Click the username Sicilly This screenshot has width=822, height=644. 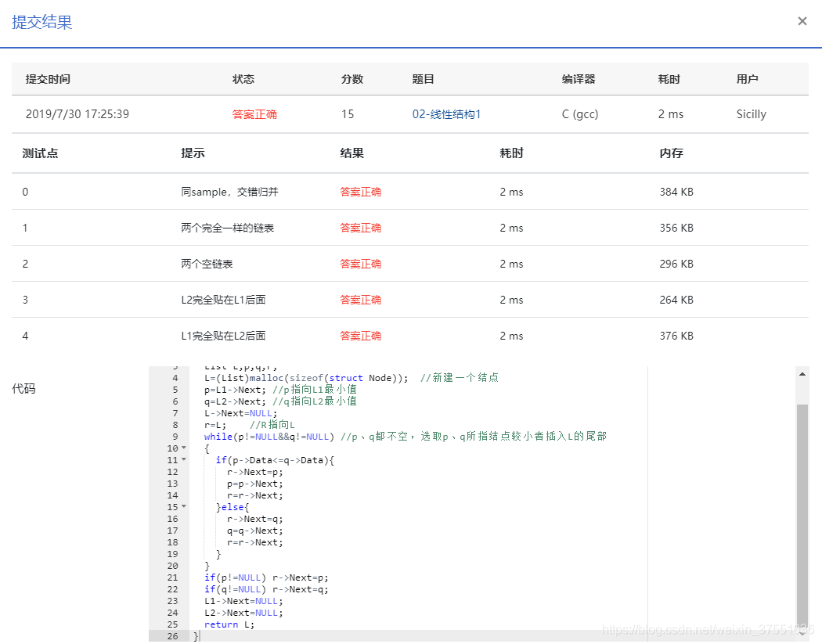752,114
